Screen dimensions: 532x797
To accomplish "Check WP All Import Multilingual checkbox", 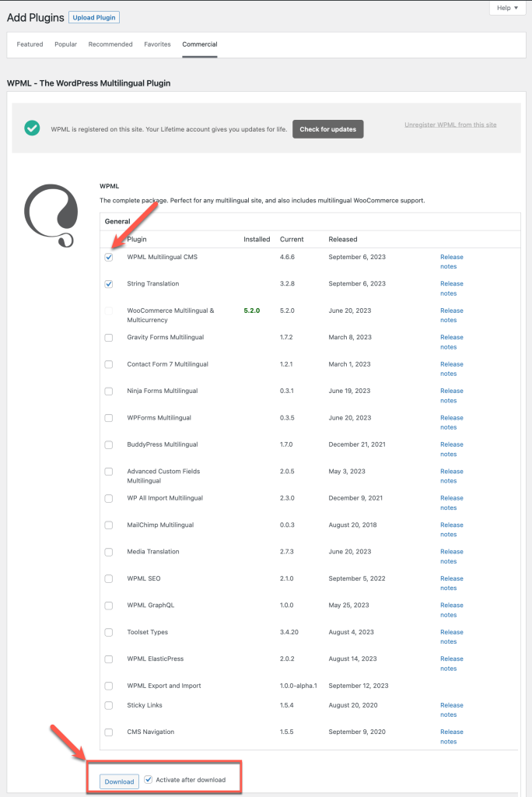I will pyautogui.click(x=109, y=499).
